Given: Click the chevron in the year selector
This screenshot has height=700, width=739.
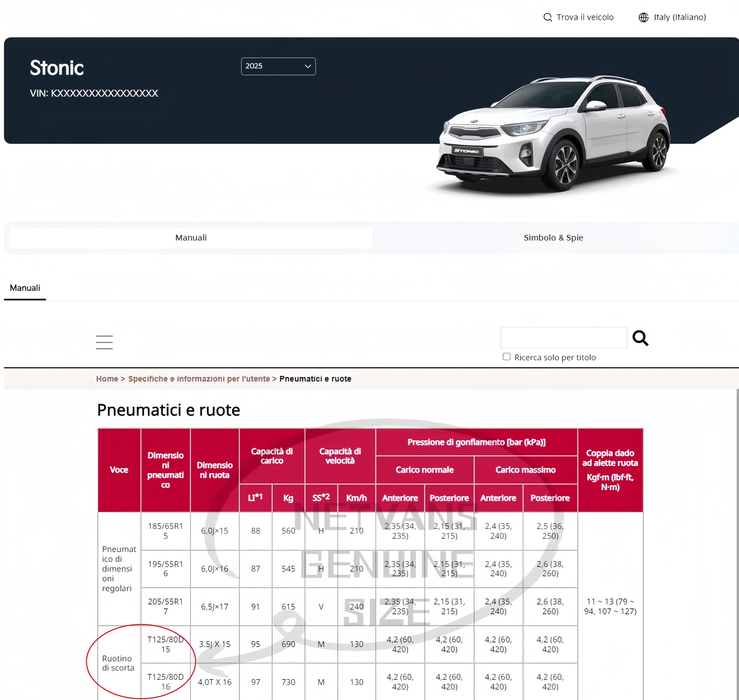Looking at the screenshot, I should (308, 66).
